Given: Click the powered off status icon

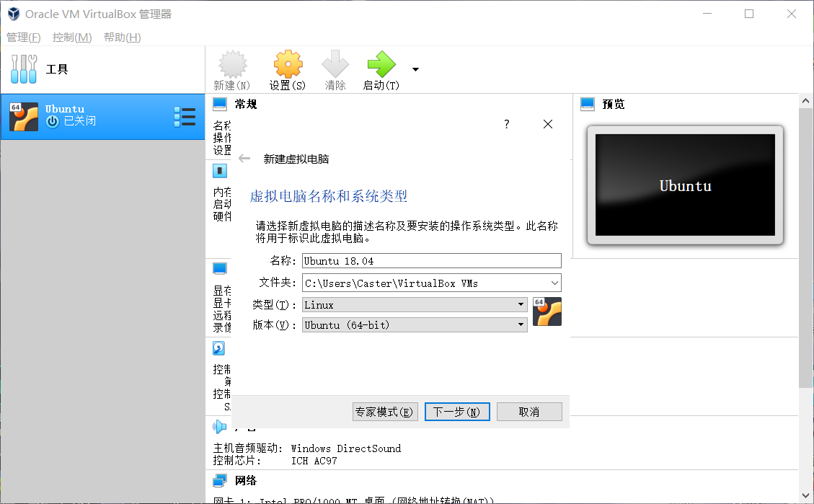Looking at the screenshot, I should point(52,121).
